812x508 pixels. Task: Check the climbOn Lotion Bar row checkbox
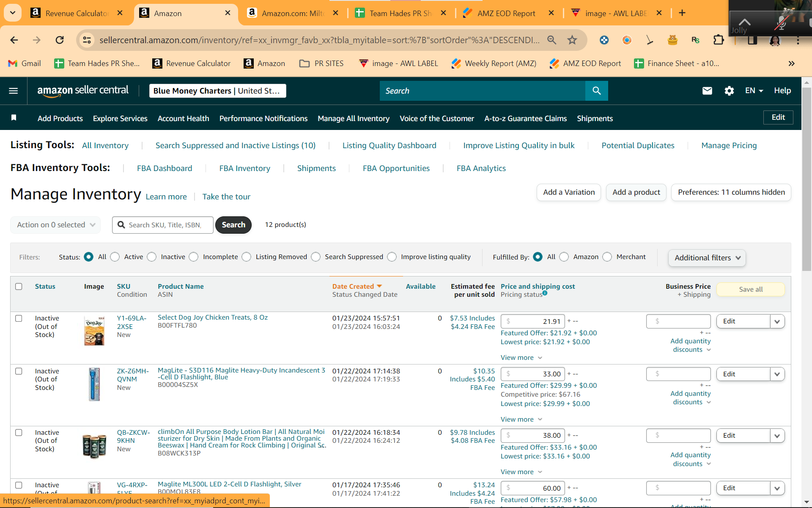(19, 433)
